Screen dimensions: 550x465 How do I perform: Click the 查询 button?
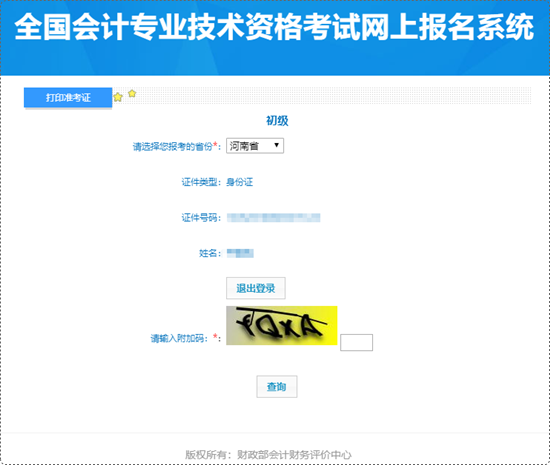point(277,386)
